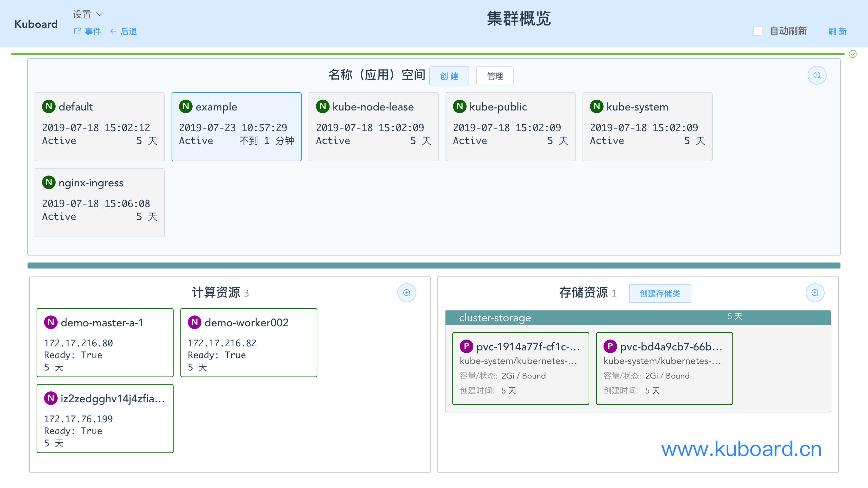
Task: Open the nginx-ingress namespace card
Action: point(100,203)
